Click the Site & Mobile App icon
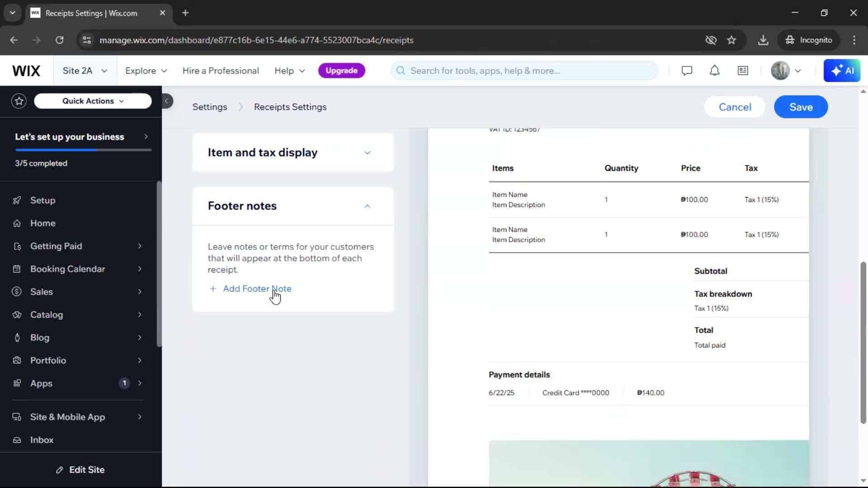This screenshot has width=868, height=488. 17,417
